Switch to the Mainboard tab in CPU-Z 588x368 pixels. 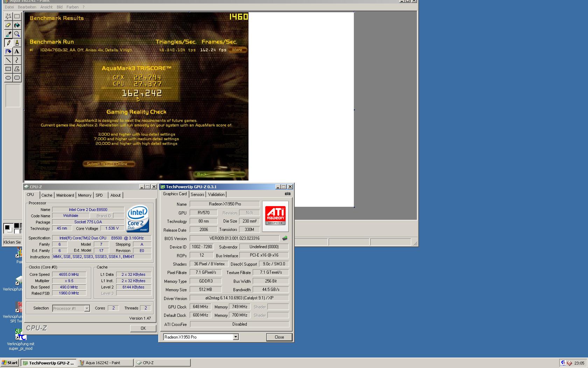point(65,195)
